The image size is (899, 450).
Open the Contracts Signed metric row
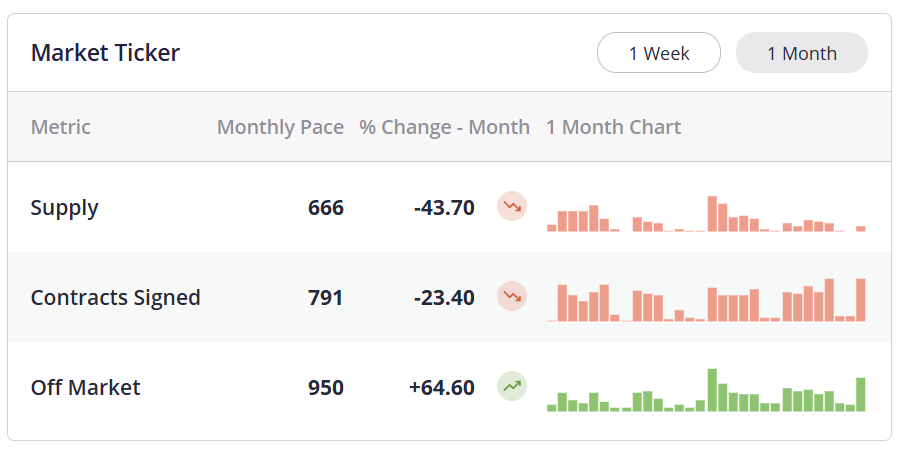click(116, 297)
